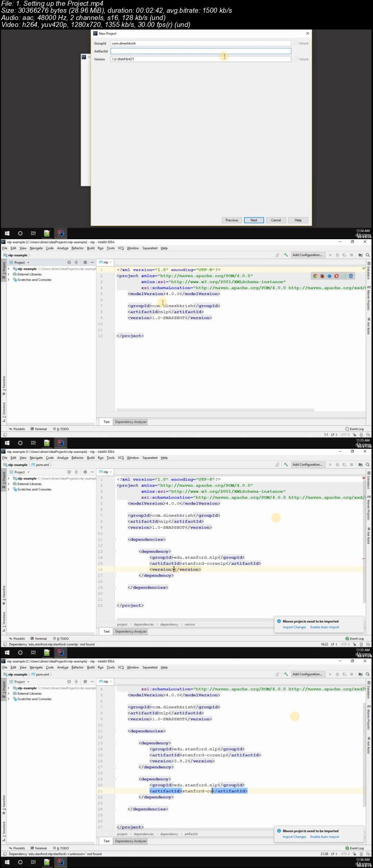Expand nlp-example tree node in 00:01:06 frame
The height and width of the screenshot is (868, 373).
tap(8, 269)
